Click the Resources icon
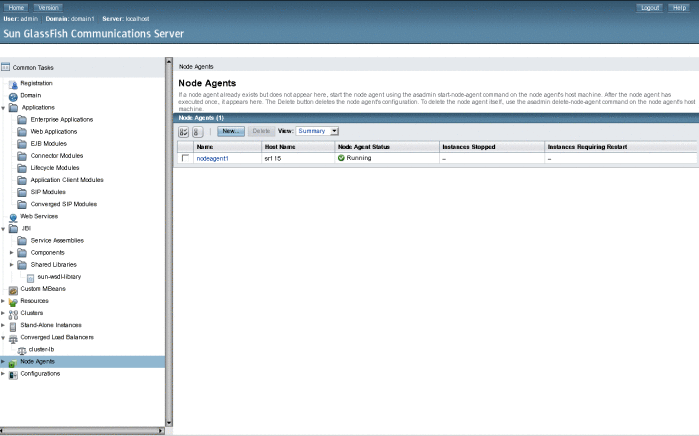The width and height of the screenshot is (699, 436). tap(13, 302)
